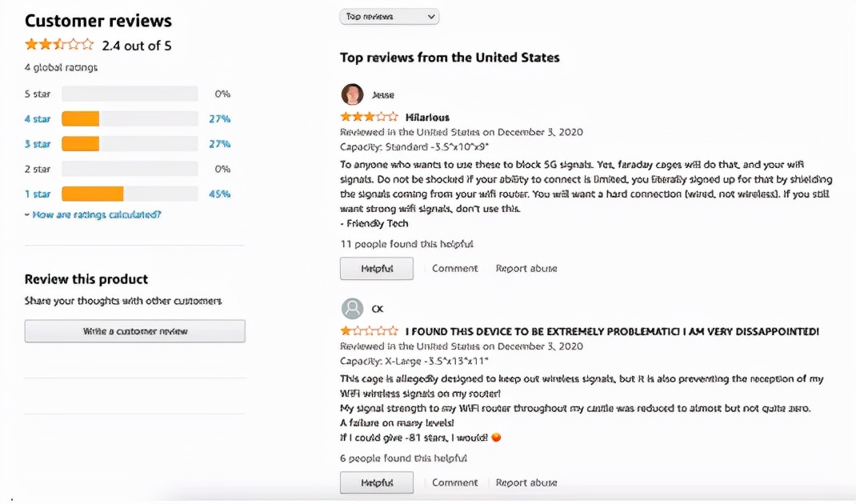Click the three-star rating on Hilarious review
This screenshot has width=856, height=504.
point(369,117)
